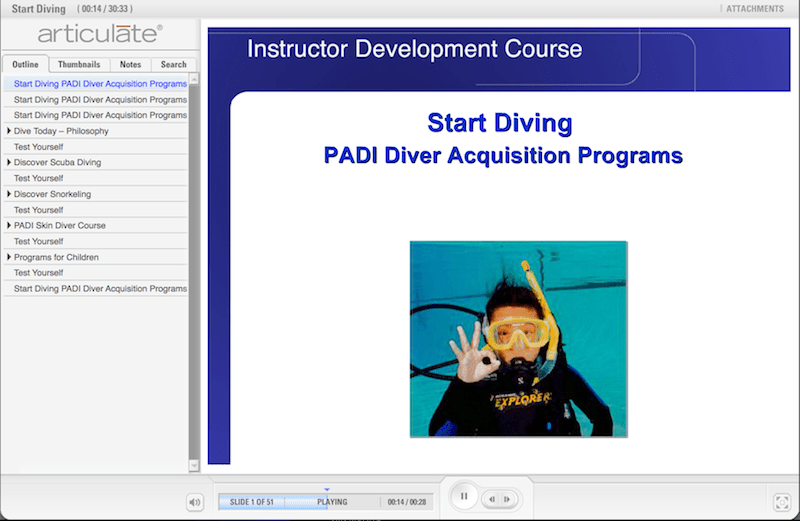Image resolution: width=800 pixels, height=521 pixels.
Task: Pause the presentation playback
Action: pos(464,496)
